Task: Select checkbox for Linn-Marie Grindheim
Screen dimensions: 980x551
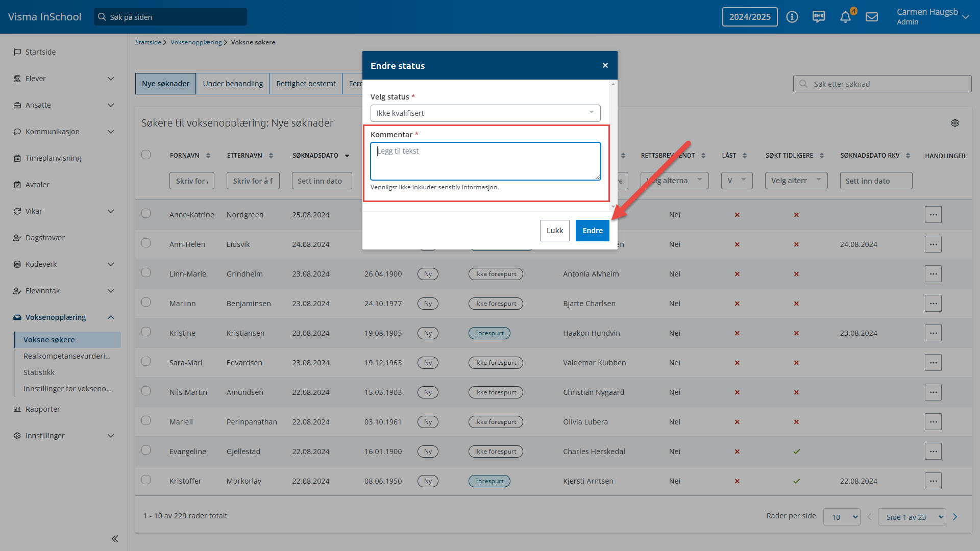Action: click(x=146, y=272)
